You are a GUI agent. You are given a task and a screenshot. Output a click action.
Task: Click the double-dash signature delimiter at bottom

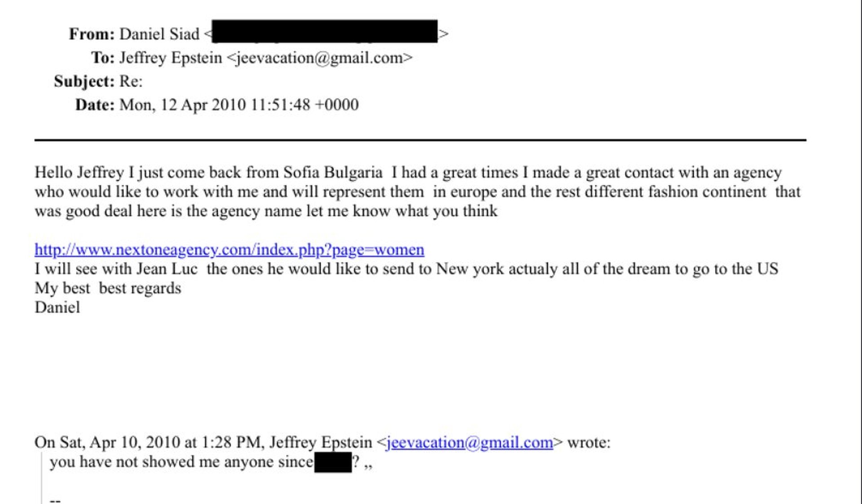click(x=55, y=500)
